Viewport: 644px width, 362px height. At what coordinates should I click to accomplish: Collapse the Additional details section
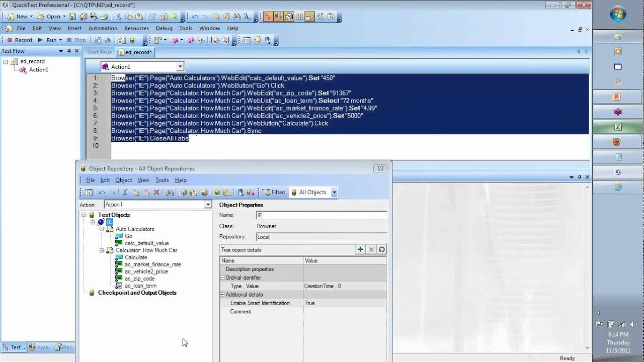pos(222,295)
